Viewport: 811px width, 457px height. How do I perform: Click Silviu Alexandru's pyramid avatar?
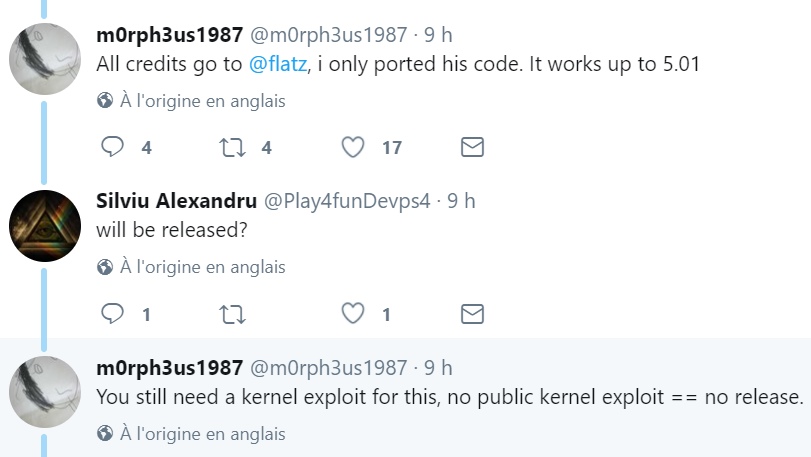tap(45, 225)
